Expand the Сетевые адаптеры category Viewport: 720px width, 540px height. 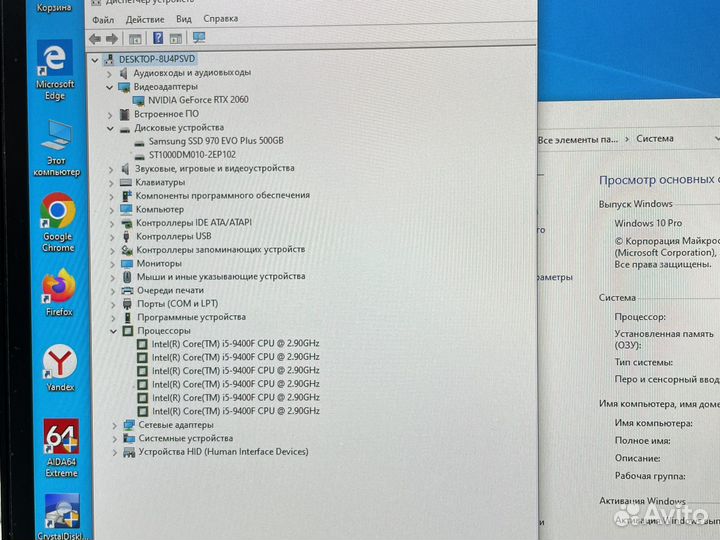(114, 426)
